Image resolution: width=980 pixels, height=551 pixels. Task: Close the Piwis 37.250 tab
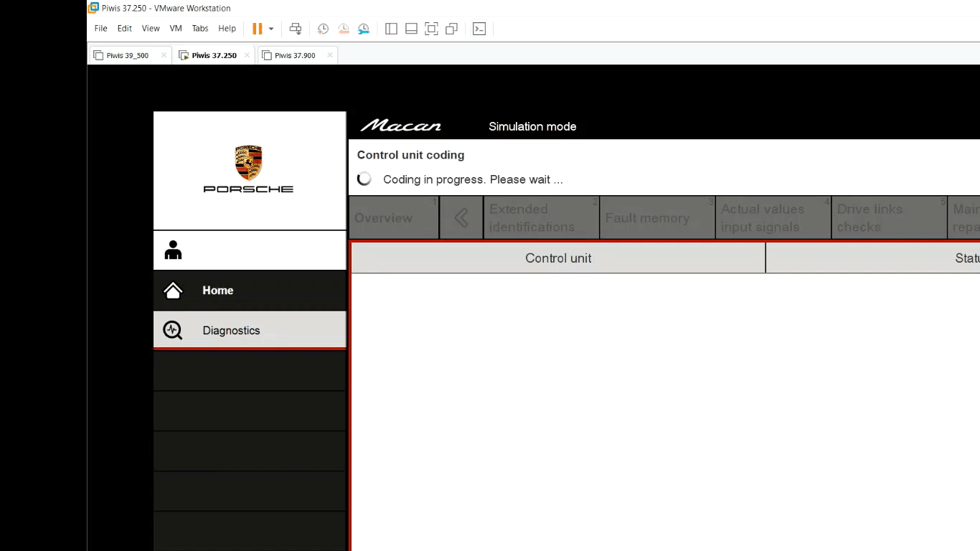pos(248,55)
